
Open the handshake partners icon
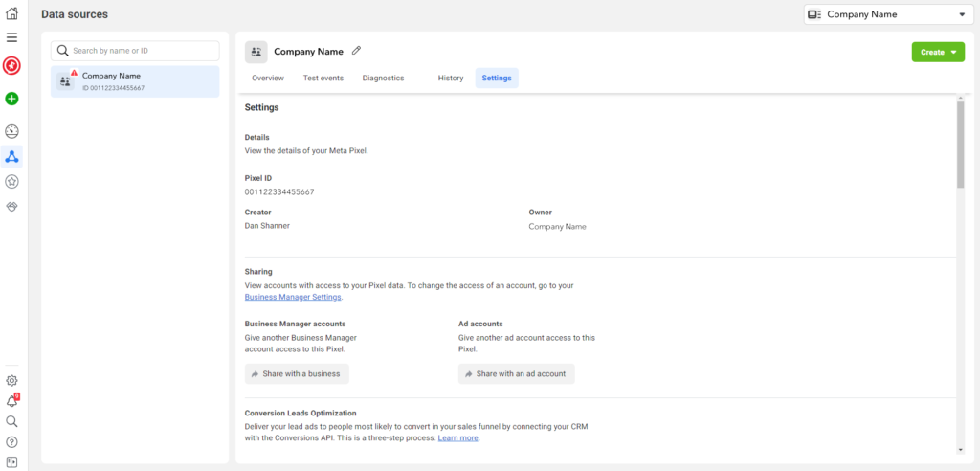click(12, 206)
